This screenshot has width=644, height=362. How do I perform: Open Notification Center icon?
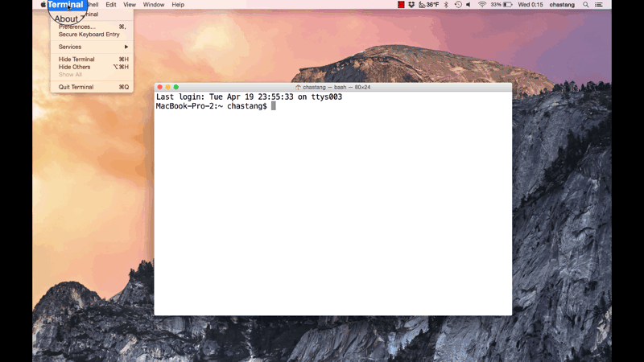599,5
